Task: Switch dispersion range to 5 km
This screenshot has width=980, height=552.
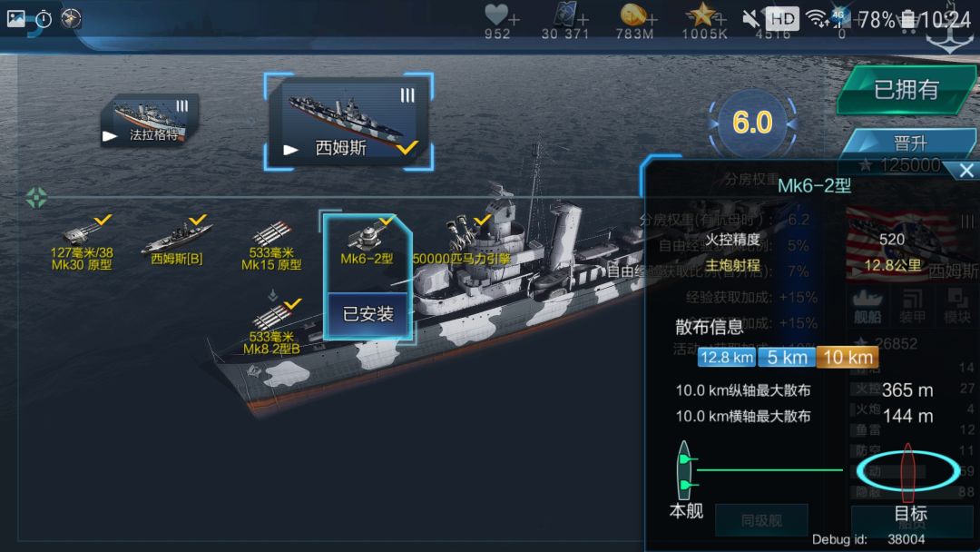Action: [786, 358]
